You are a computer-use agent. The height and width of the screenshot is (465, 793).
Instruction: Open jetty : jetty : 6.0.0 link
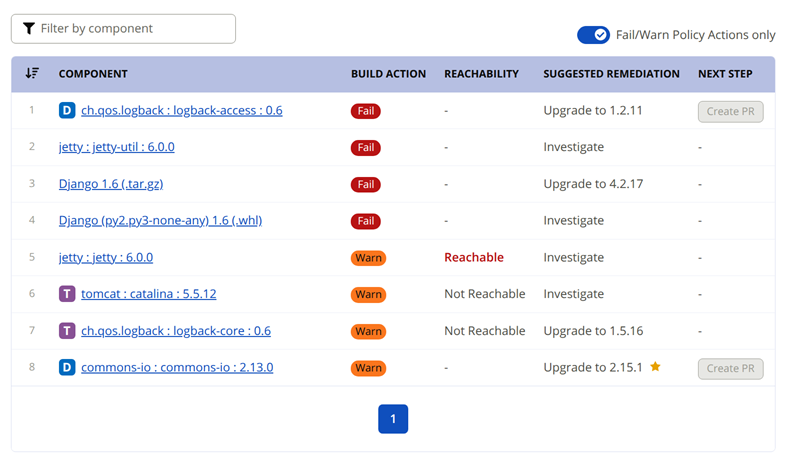pyautogui.click(x=106, y=258)
